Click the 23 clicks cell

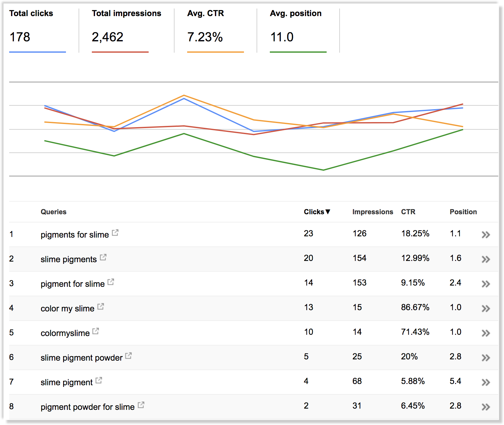click(308, 233)
